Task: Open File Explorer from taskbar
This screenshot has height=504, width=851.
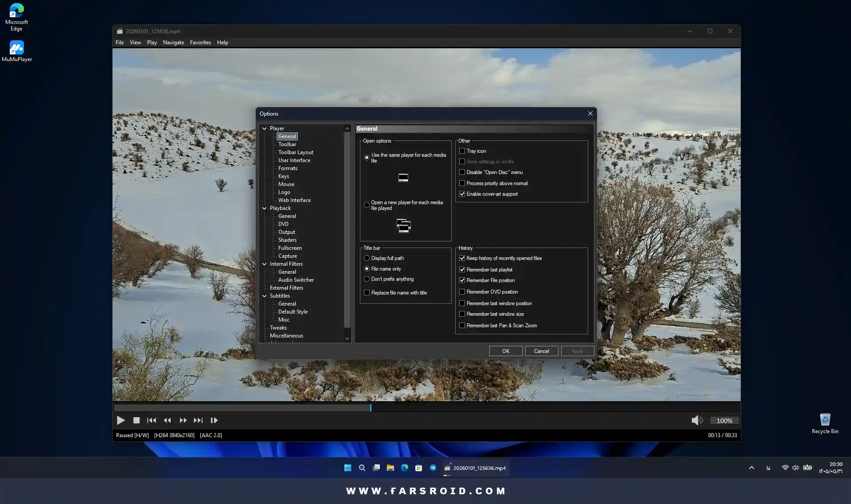Action: [x=390, y=468]
